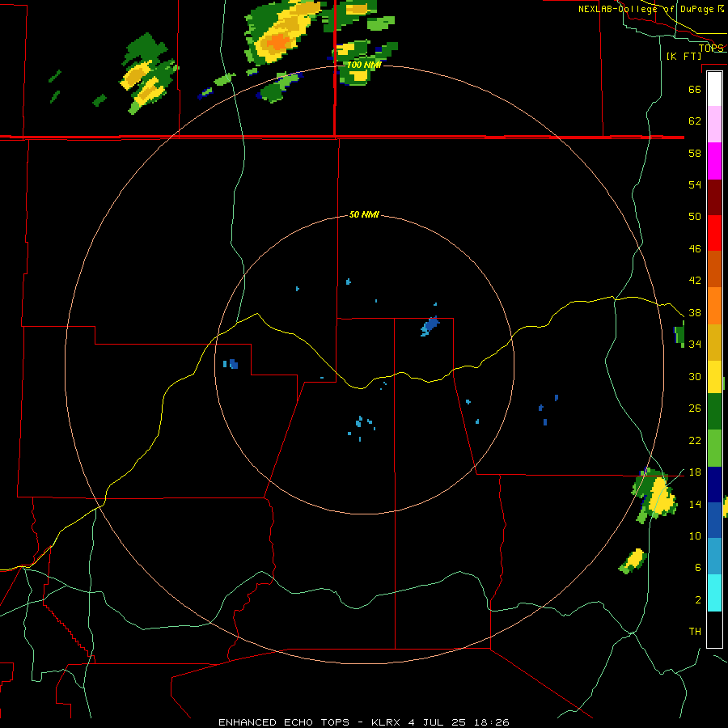Image resolution: width=728 pixels, height=728 pixels.
Task: Click the '50' legend value
Action: tap(695, 217)
